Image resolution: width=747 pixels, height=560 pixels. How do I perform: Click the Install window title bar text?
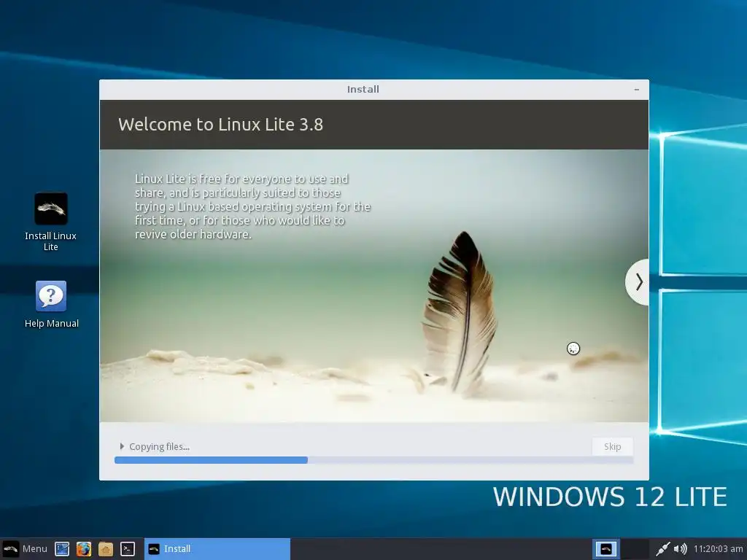363,90
